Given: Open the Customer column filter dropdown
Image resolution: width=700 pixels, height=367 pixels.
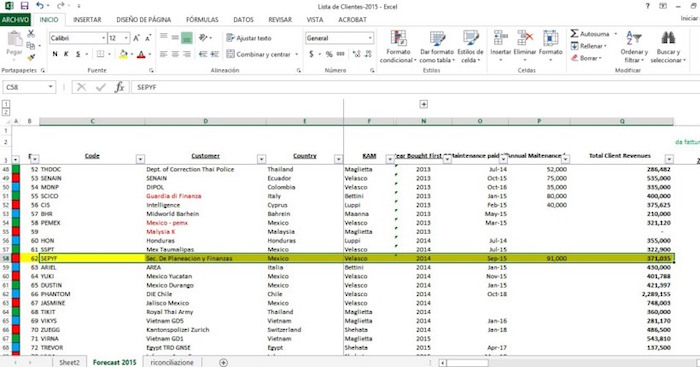Looking at the screenshot, I should 261,159.
